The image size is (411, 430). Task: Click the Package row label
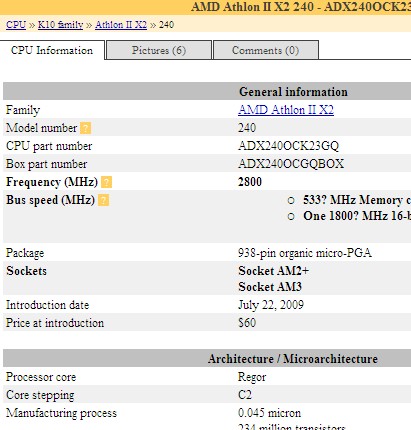tap(25, 253)
